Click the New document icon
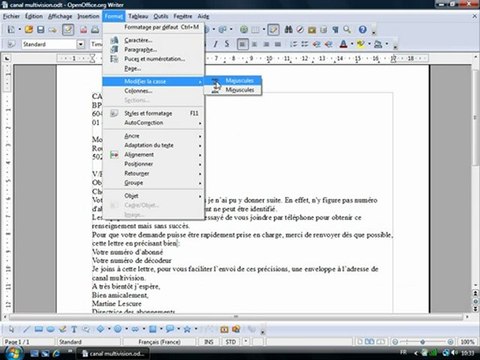The height and width of the screenshot is (360, 480). coord(11,30)
